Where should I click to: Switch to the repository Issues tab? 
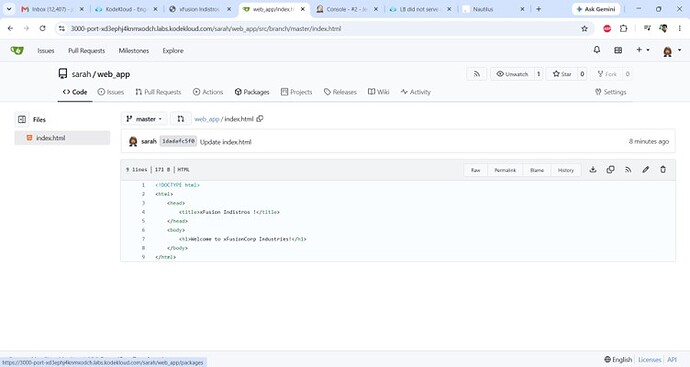111,92
